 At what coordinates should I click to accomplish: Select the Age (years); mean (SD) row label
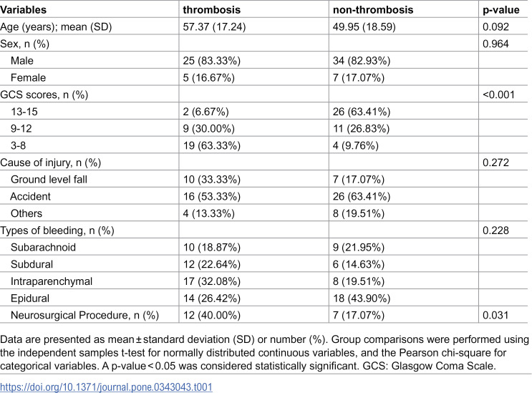[x=56, y=26]
